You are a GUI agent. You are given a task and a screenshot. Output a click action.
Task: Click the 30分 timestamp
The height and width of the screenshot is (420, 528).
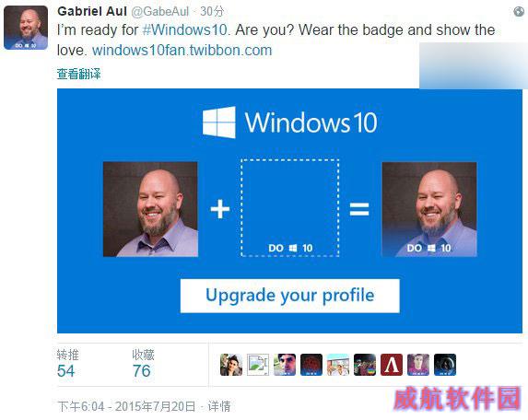212,11
